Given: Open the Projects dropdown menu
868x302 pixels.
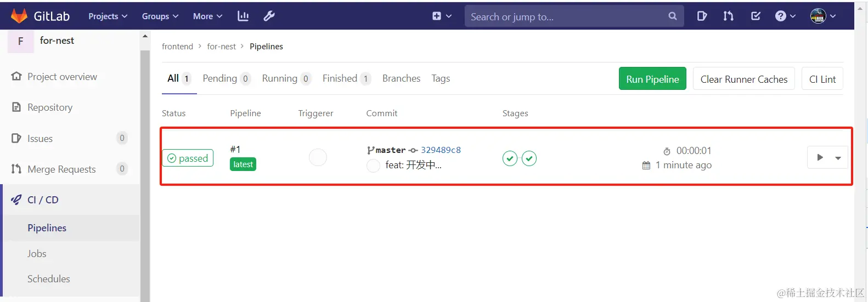Looking at the screenshot, I should click(108, 16).
